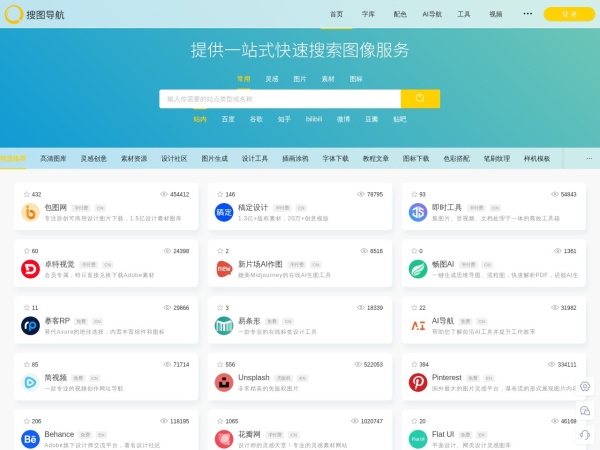
Task: Star the Pinterest card
Action: pyautogui.click(x=414, y=364)
